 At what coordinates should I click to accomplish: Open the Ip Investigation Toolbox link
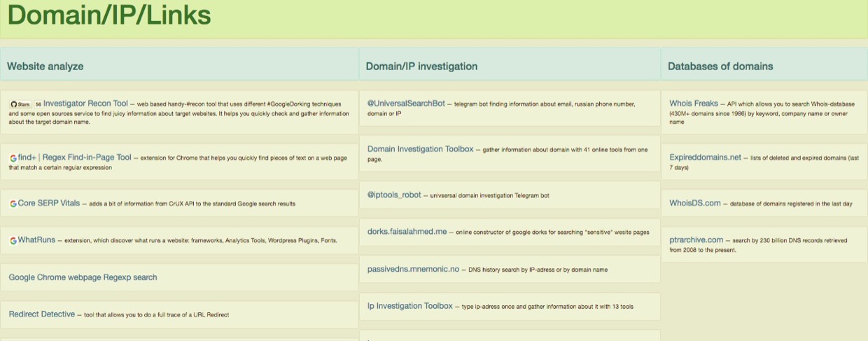[409, 306]
